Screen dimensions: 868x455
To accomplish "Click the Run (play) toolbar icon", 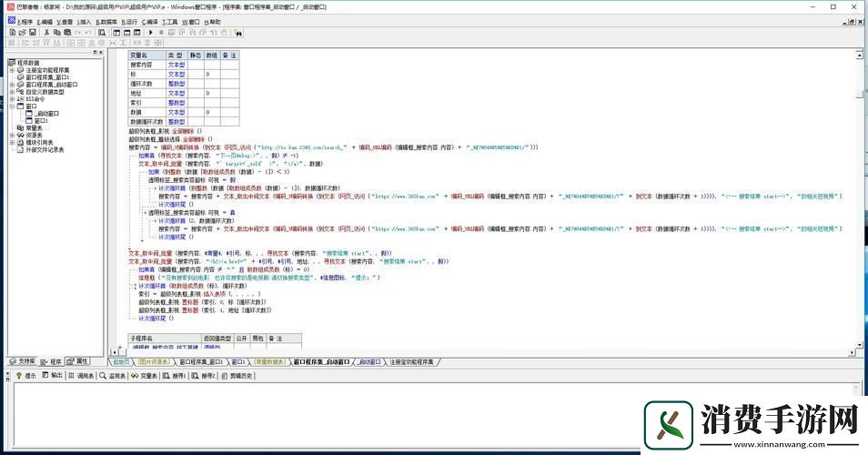I will click(x=150, y=33).
